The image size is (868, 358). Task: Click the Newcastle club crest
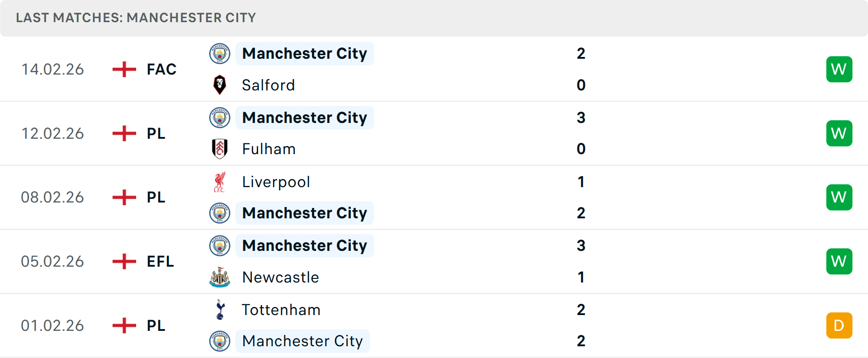coord(220,278)
